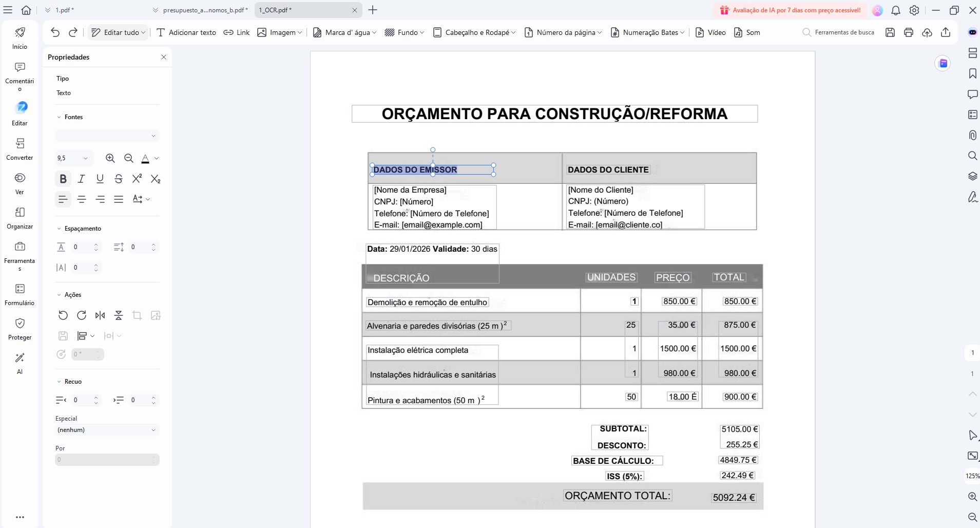980x528 pixels.
Task: Toggle italic formatting on selected text
Action: click(x=81, y=179)
